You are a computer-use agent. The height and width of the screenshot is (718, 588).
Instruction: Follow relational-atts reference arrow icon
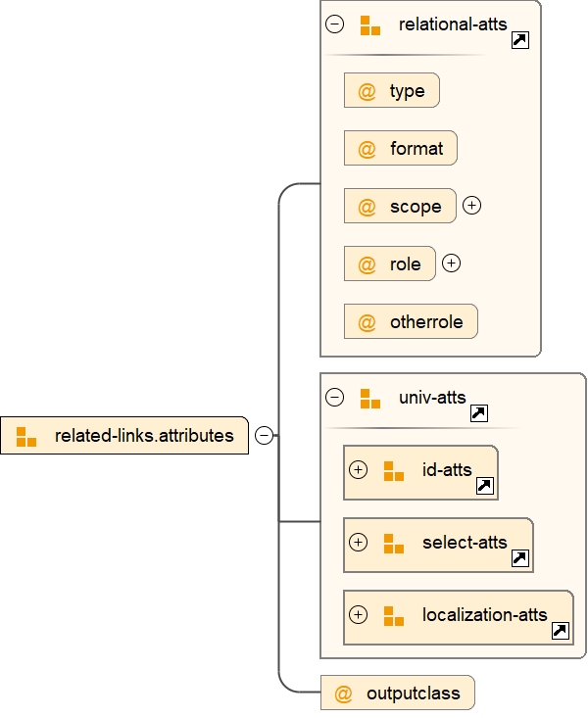point(520,40)
